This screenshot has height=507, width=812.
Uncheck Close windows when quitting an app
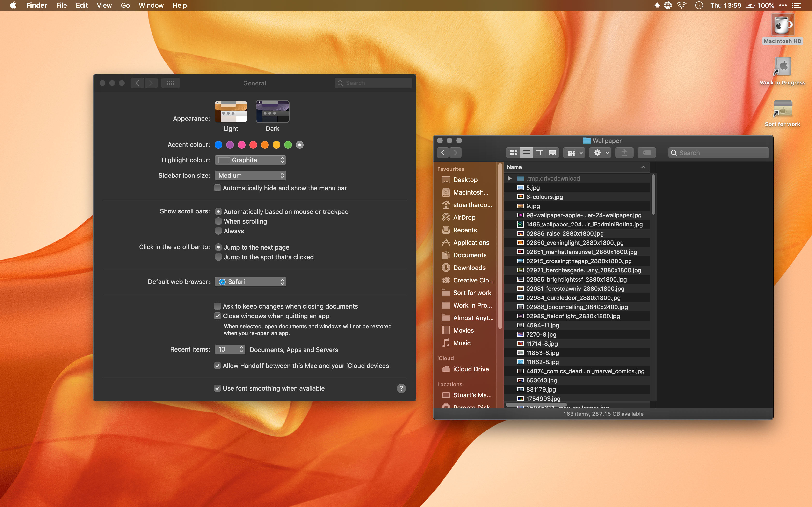pos(218,316)
